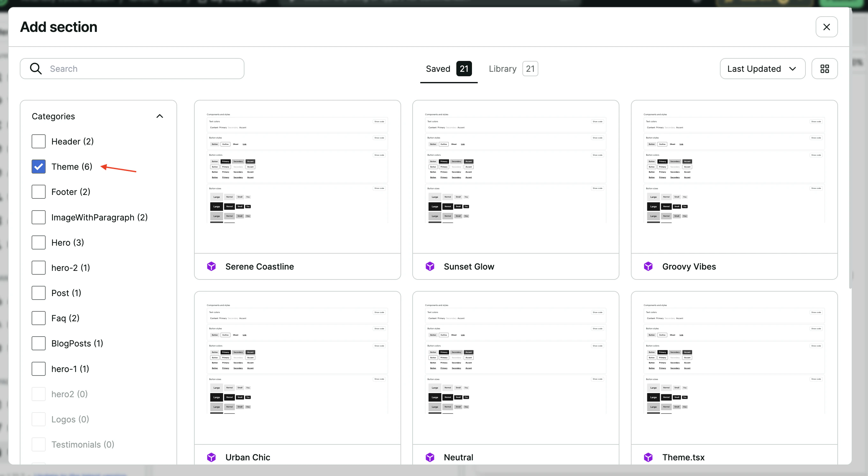Click the purple cube icon beside Urban Chic

pos(211,457)
